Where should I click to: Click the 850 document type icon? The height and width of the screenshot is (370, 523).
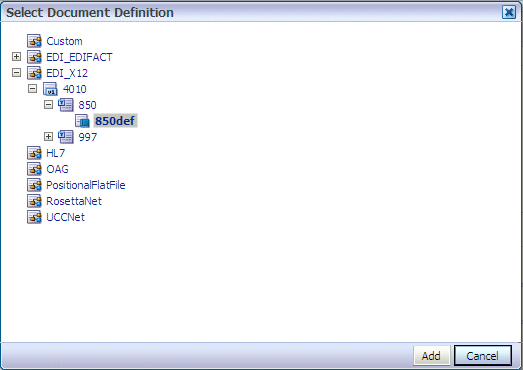(66, 105)
